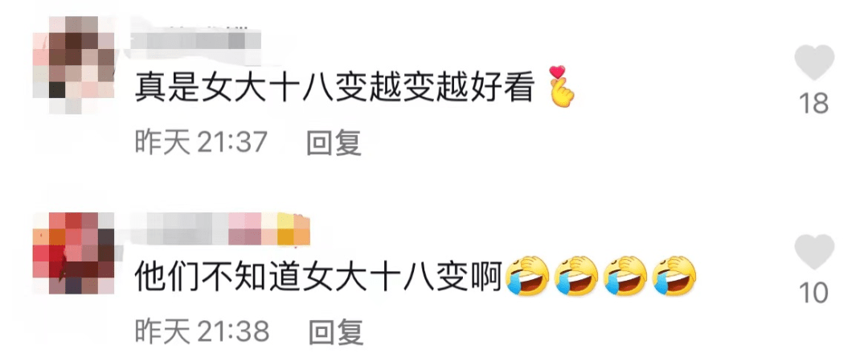Tap the first laughing-crying emoji
This screenshot has width=868, height=358.
(527, 275)
